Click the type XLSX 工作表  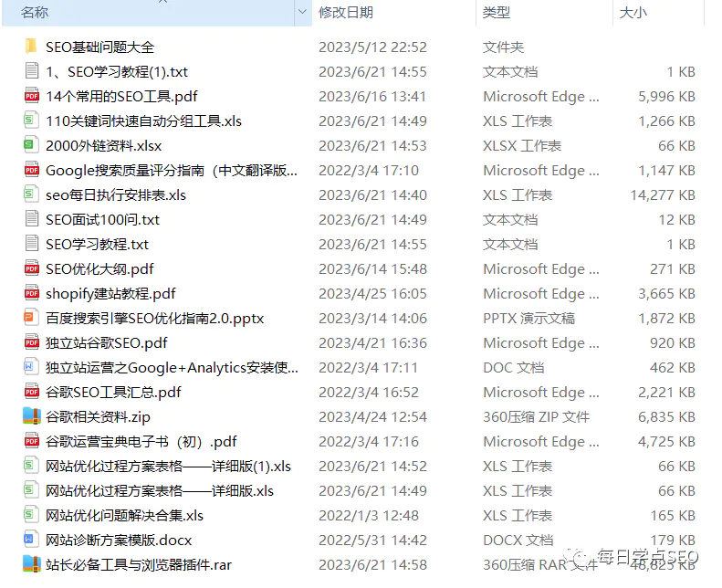522,146
